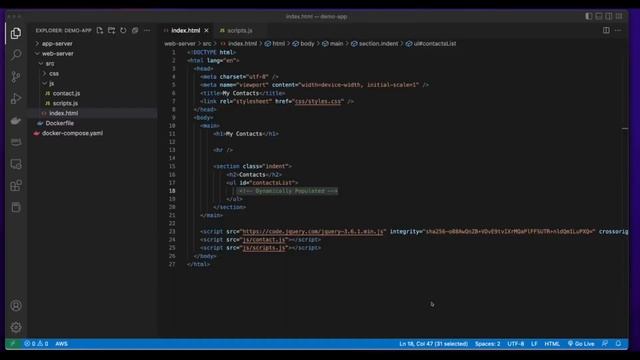Open the Accounts menu icon
Viewport: 640px width, 360px height.
tap(16, 305)
